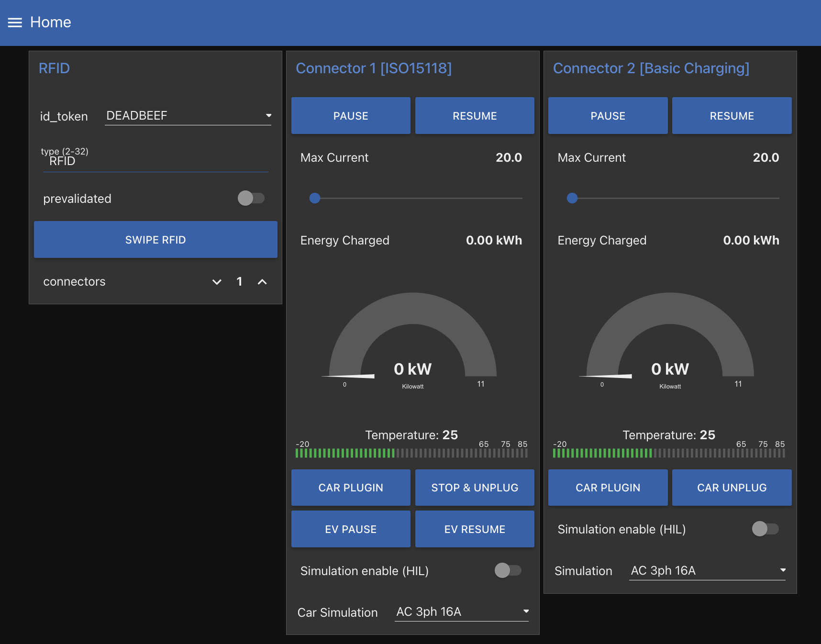This screenshot has height=644, width=821.
Task: Open the id_token DEADBEEF dropdown
Action: [x=188, y=116]
